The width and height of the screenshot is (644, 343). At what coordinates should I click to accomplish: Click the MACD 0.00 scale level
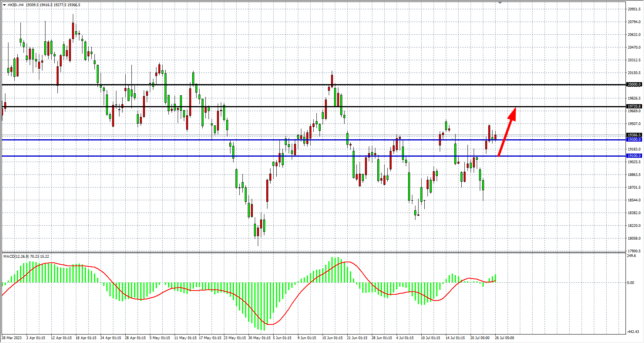(631, 283)
